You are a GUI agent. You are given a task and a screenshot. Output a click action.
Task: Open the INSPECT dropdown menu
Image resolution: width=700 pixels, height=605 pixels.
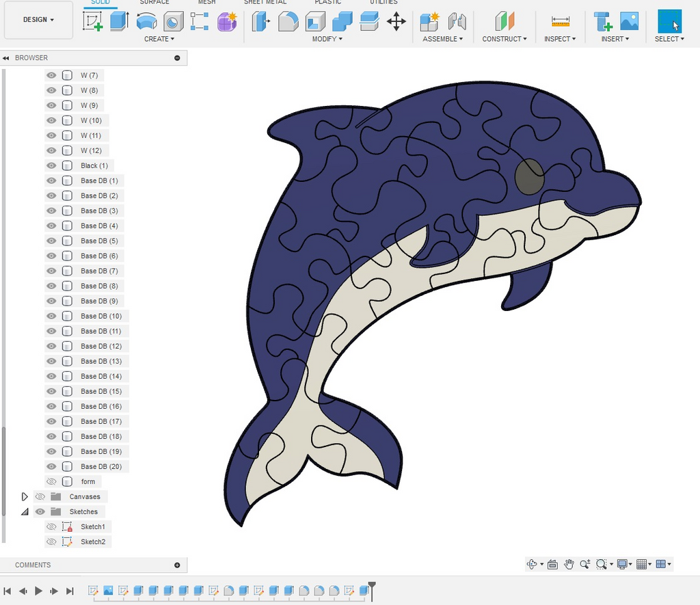coord(560,39)
